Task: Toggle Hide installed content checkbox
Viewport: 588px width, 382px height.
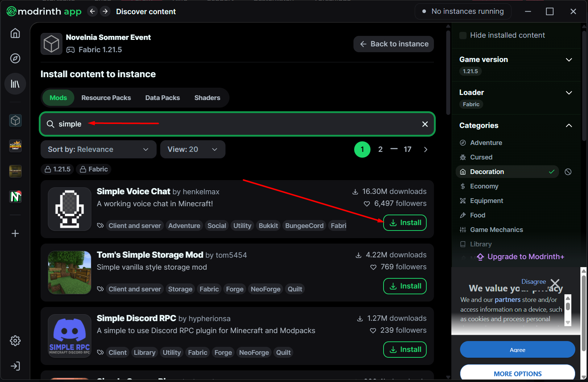Action: 463,36
